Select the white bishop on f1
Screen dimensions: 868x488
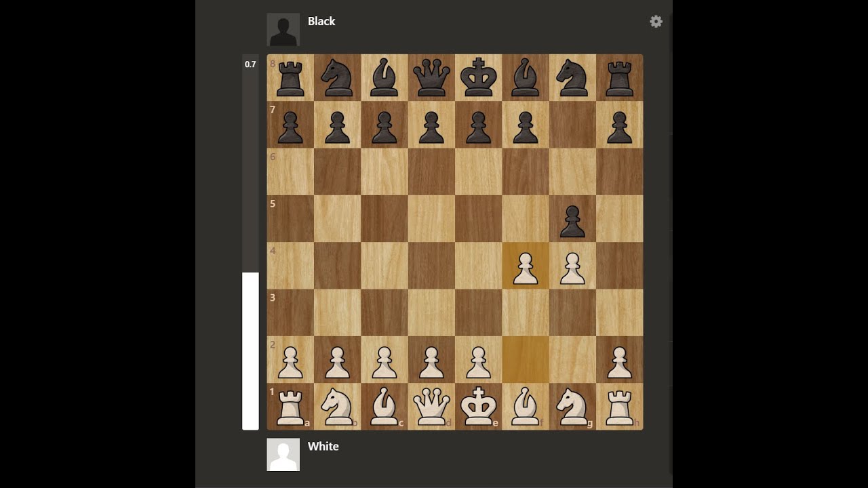click(x=526, y=407)
